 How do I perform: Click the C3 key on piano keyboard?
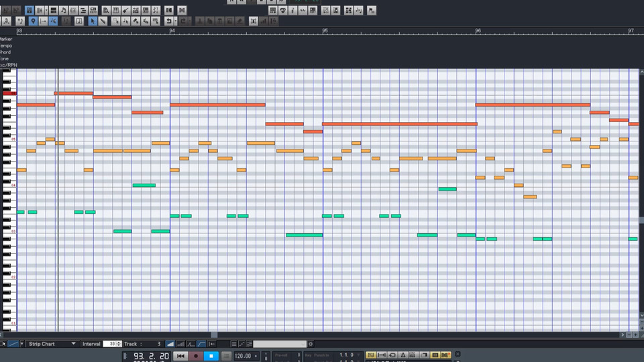9,231
